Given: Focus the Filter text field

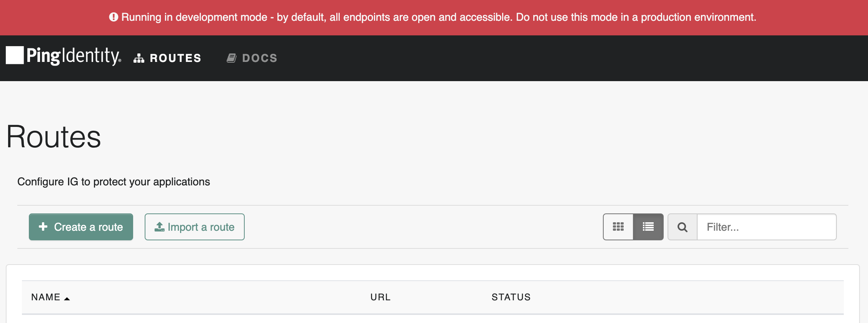Looking at the screenshot, I should coord(766,227).
